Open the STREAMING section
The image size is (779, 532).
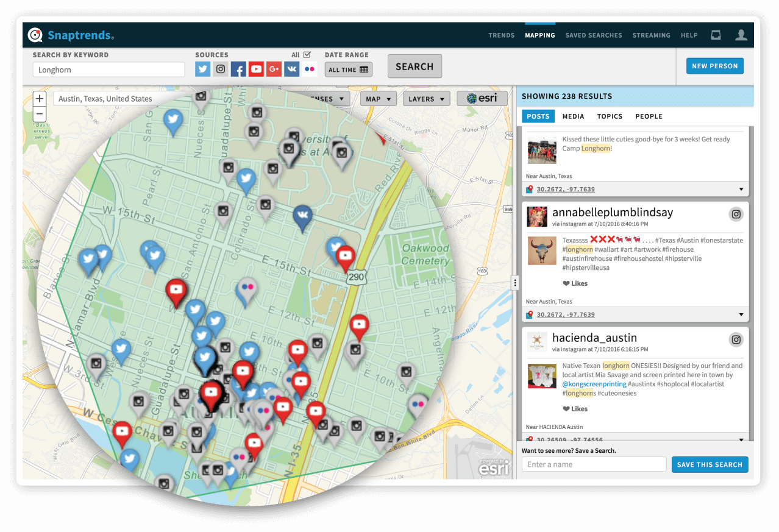pos(652,35)
